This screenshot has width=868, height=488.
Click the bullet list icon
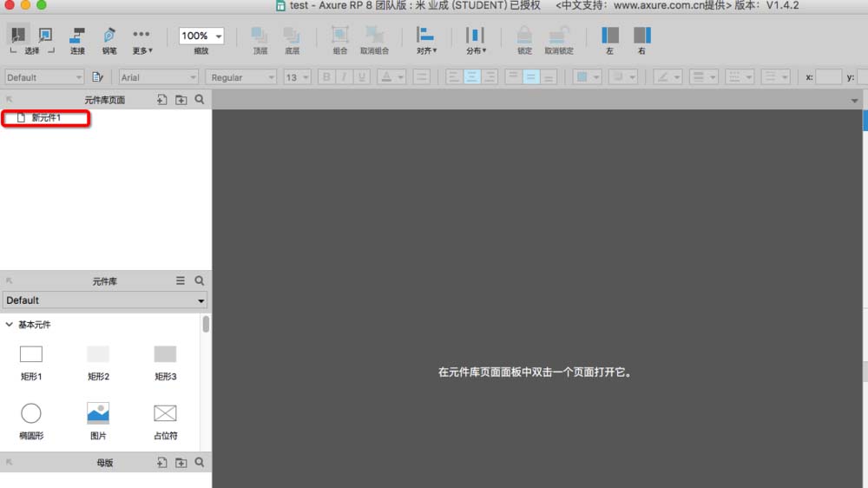point(421,77)
